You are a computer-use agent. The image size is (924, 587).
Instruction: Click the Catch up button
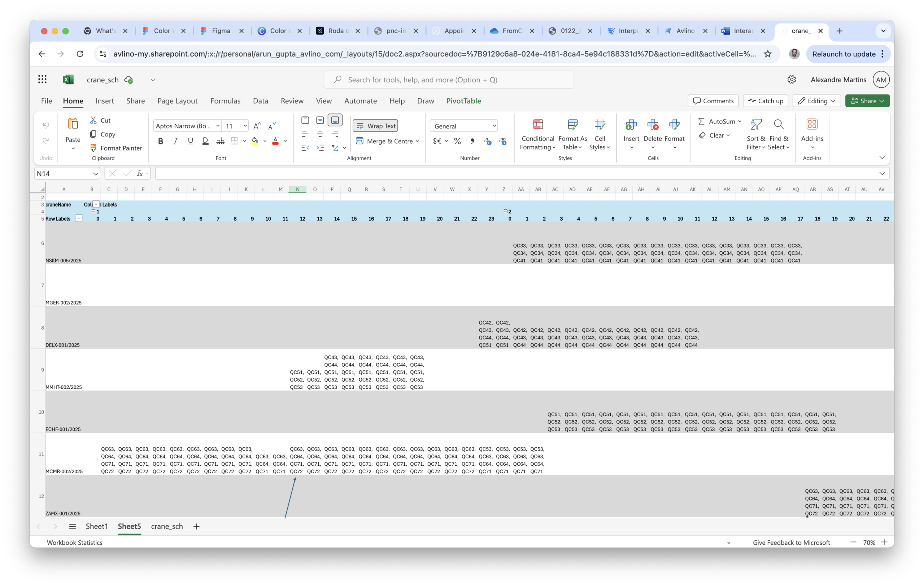[x=766, y=101]
